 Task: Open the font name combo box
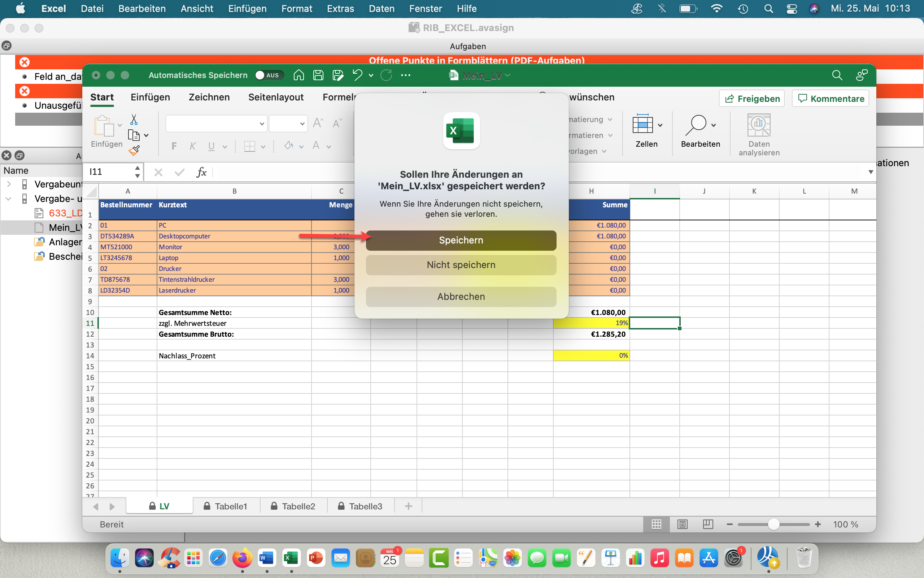[216, 124]
